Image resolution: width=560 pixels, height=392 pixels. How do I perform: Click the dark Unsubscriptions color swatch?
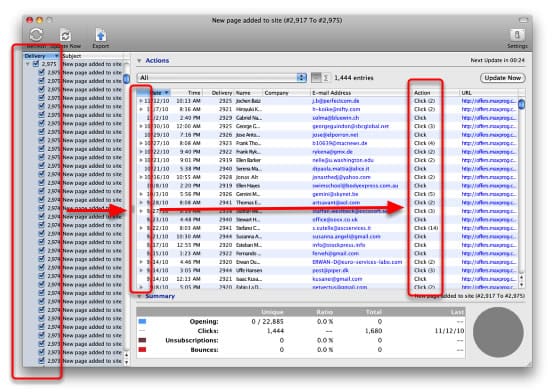142,340
